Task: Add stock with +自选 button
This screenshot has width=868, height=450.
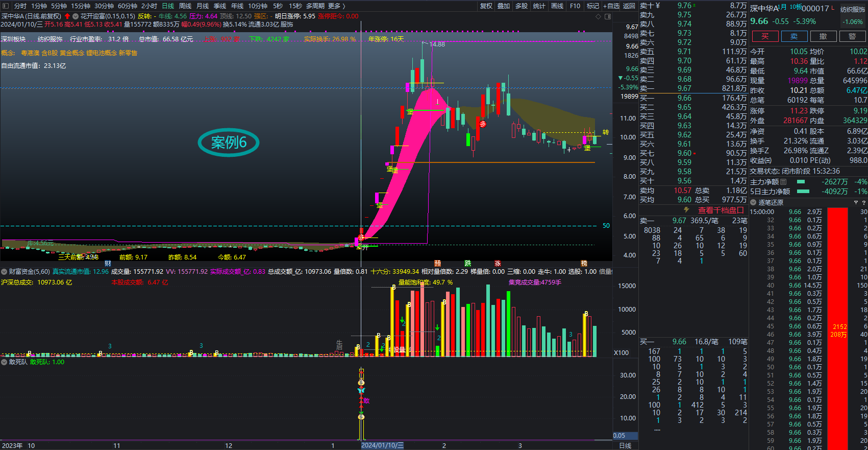Action: (611, 6)
